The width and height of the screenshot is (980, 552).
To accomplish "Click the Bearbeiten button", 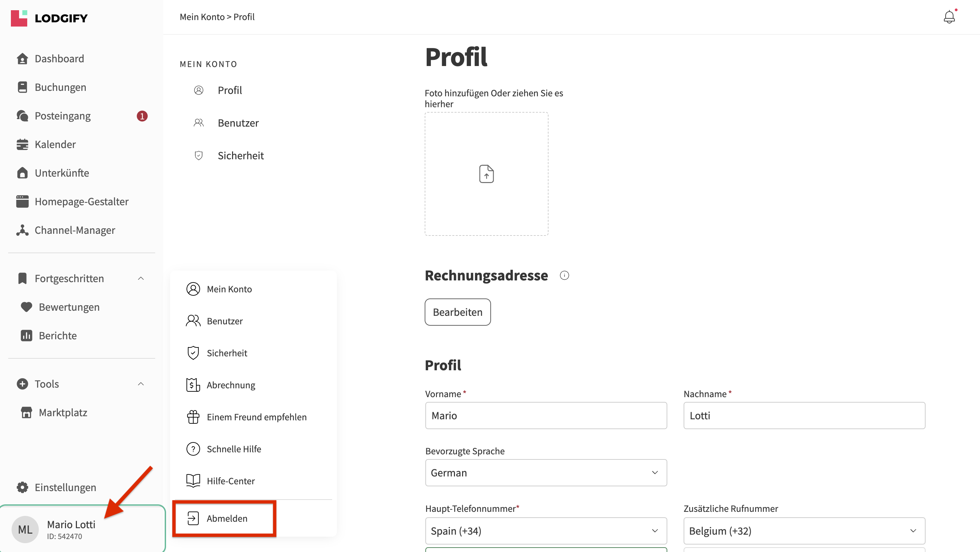I will 457,312.
